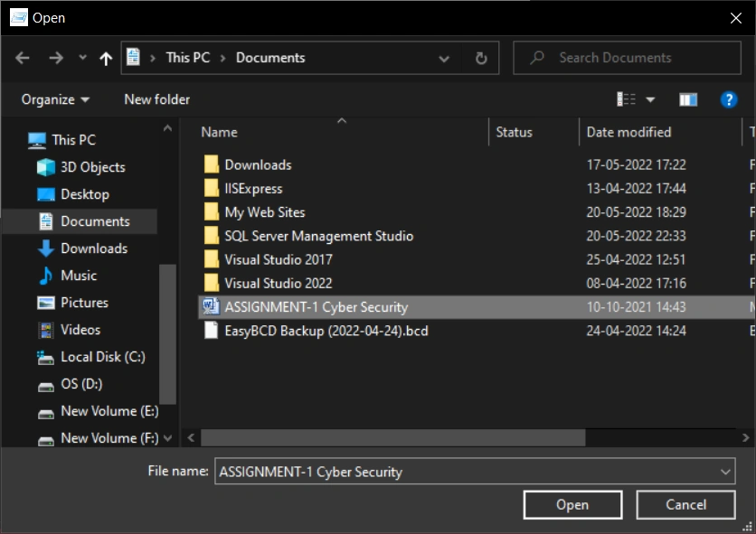The width and height of the screenshot is (756, 534).
Task: Click the Local Disk (C:) drive icon
Action: [x=46, y=358]
